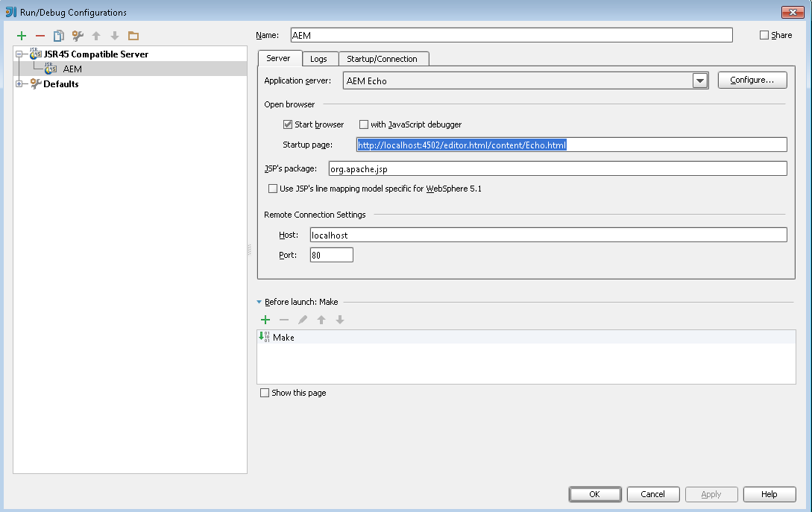Enable the Share checkbox

764,35
